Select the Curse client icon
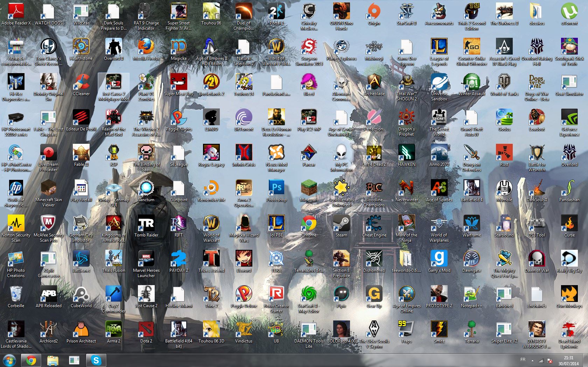Viewport: 588px width, 367px height. click(569, 226)
